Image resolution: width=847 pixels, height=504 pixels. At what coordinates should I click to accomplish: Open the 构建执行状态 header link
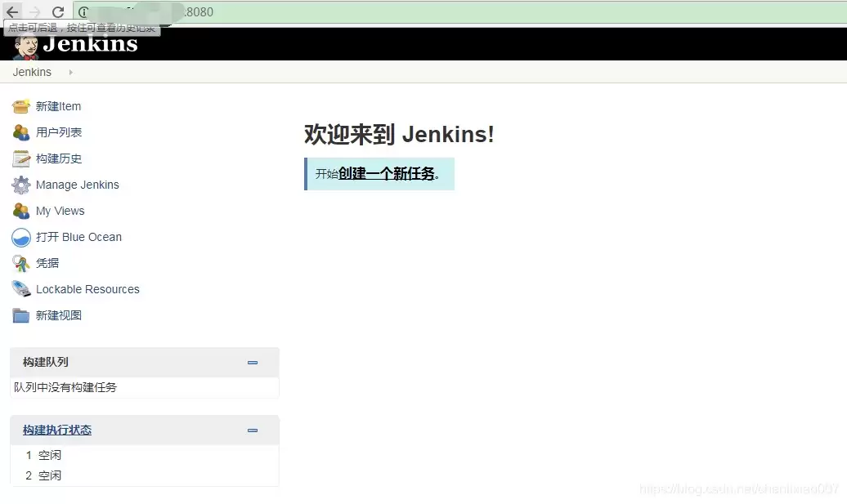coord(57,430)
